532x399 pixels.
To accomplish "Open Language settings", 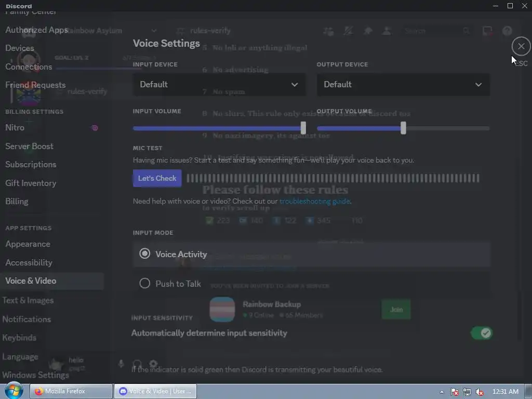I will [x=20, y=357].
